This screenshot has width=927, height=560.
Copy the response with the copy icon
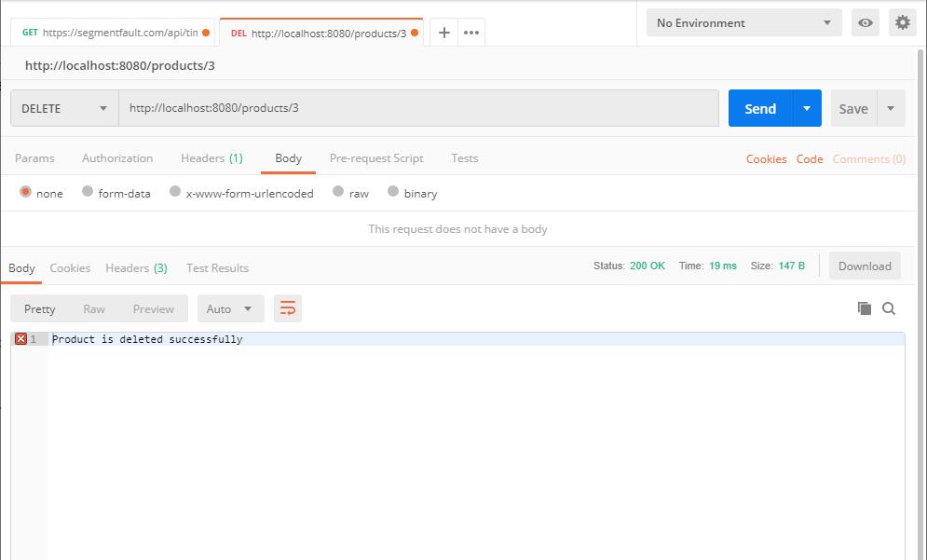(864, 307)
